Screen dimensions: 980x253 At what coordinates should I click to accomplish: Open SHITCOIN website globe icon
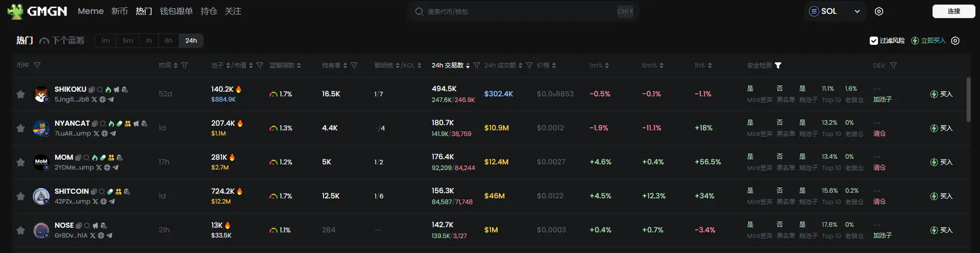tap(104, 201)
